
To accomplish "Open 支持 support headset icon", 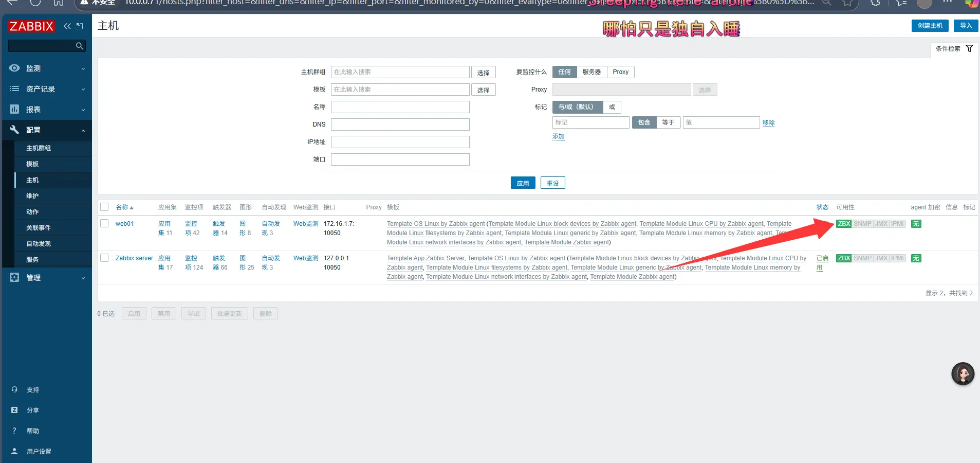I will point(14,389).
